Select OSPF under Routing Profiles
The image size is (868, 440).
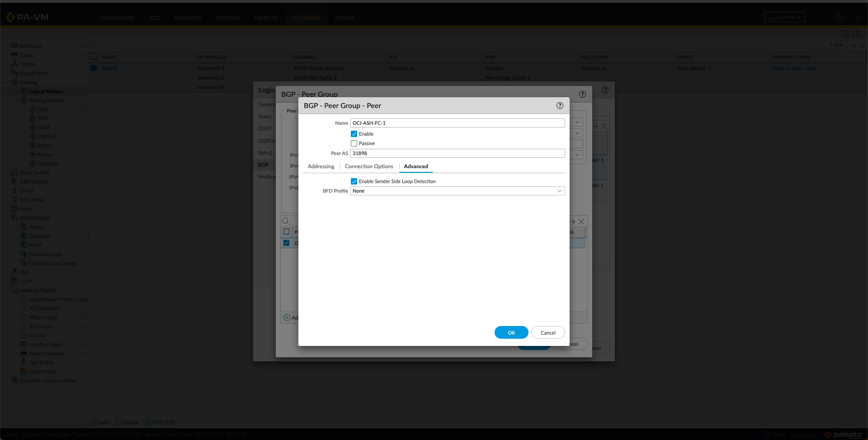pos(44,128)
